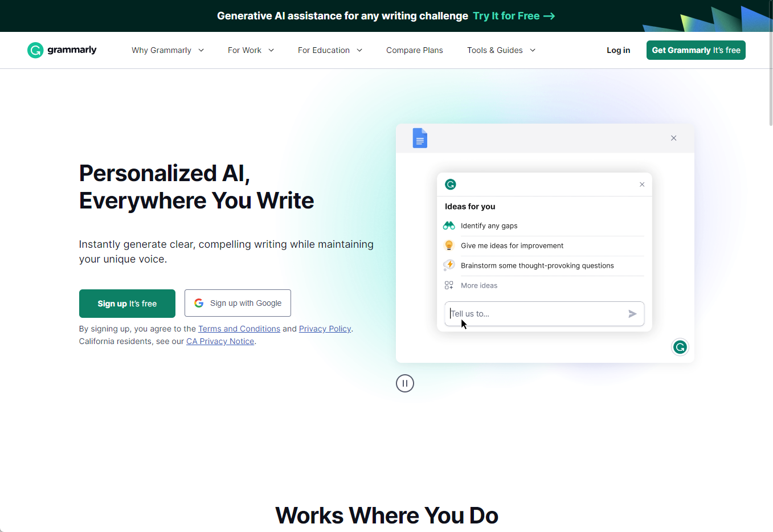The height and width of the screenshot is (532, 773).
Task: Click Get Grammarly It's free button
Action: coord(696,50)
